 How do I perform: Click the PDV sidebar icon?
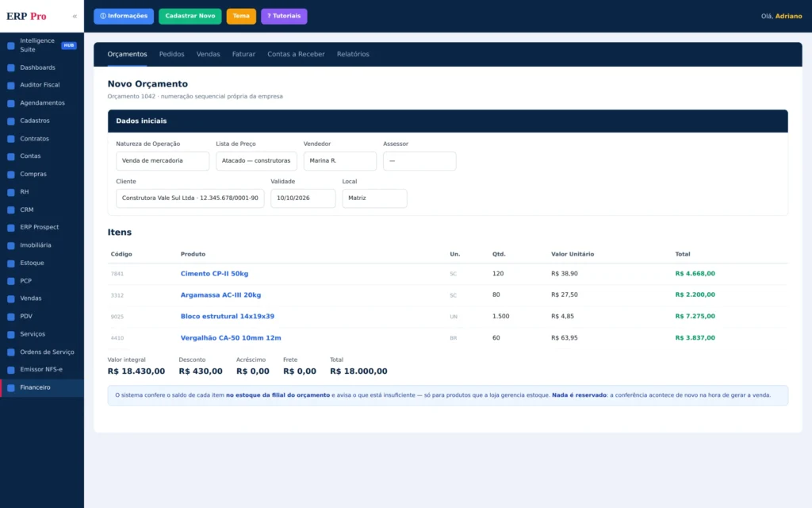[x=11, y=317]
